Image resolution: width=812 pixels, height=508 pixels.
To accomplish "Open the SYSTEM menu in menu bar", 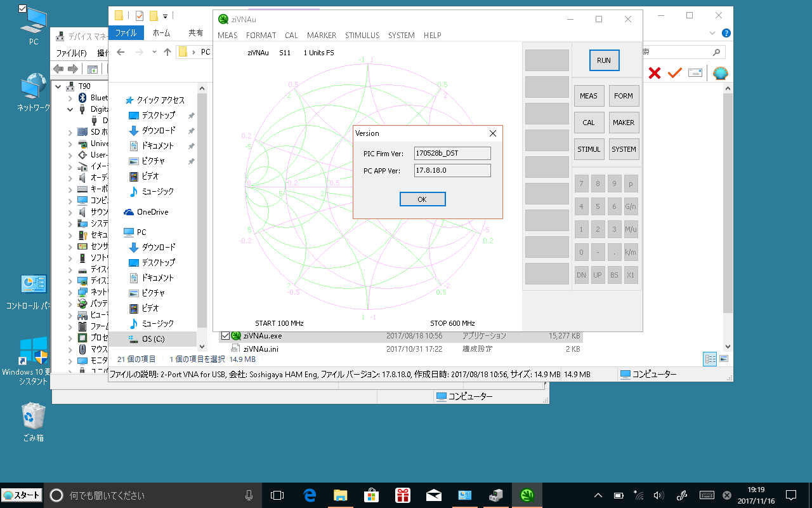I will 402,36.
